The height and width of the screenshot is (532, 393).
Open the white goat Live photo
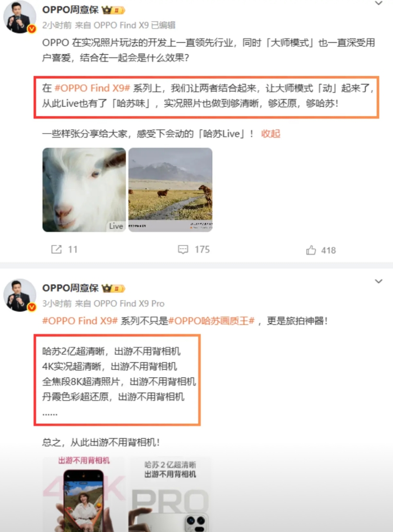(84, 190)
